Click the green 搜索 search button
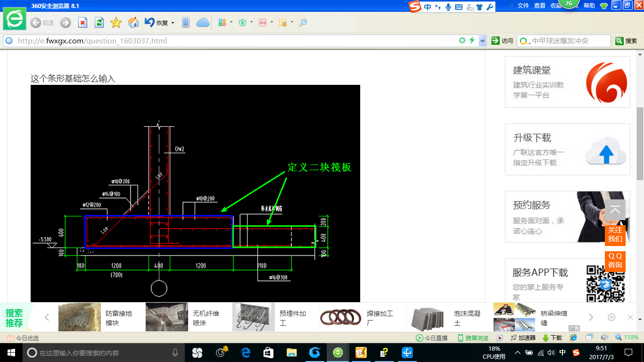Viewport: 644px width, 362px height. pyautogui.click(x=627, y=41)
